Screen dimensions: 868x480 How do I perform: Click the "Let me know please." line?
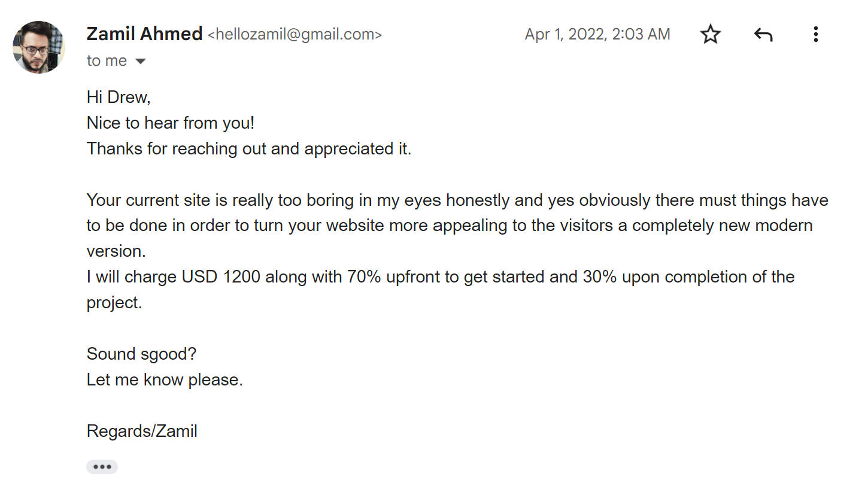(x=165, y=379)
